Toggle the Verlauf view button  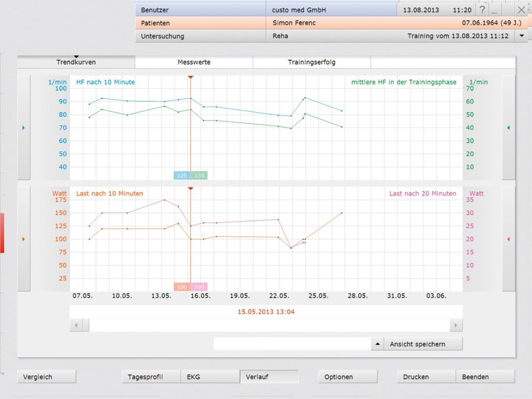click(x=269, y=377)
